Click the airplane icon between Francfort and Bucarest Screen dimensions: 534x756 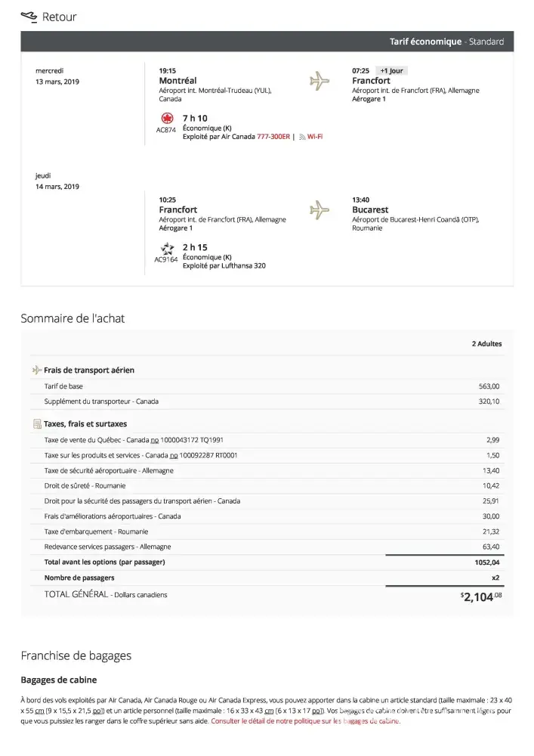pos(320,209)
